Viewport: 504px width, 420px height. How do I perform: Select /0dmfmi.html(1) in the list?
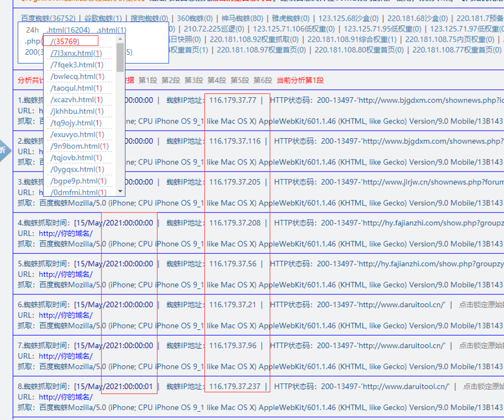pos(78,192)
